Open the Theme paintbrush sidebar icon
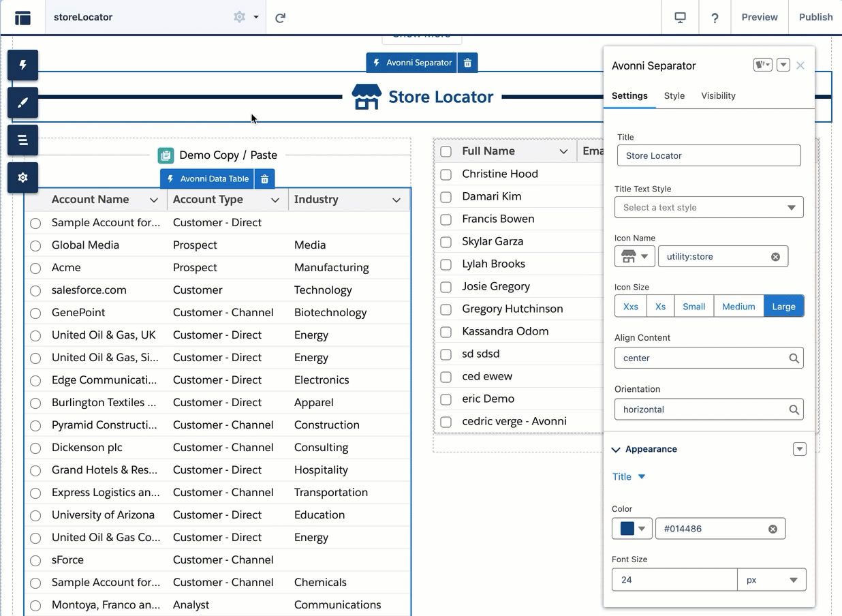The height and width of the screenshot is (616, 842). click(23, 103)
